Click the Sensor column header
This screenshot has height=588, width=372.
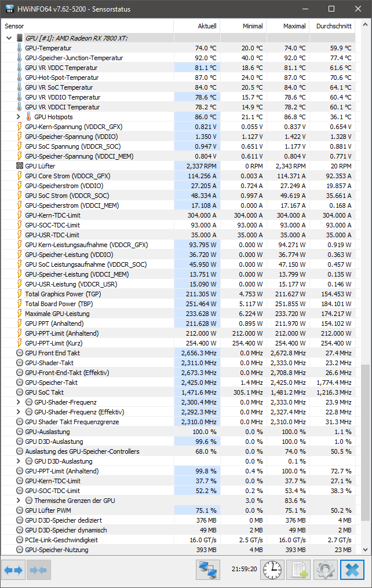tap(87, 26)
